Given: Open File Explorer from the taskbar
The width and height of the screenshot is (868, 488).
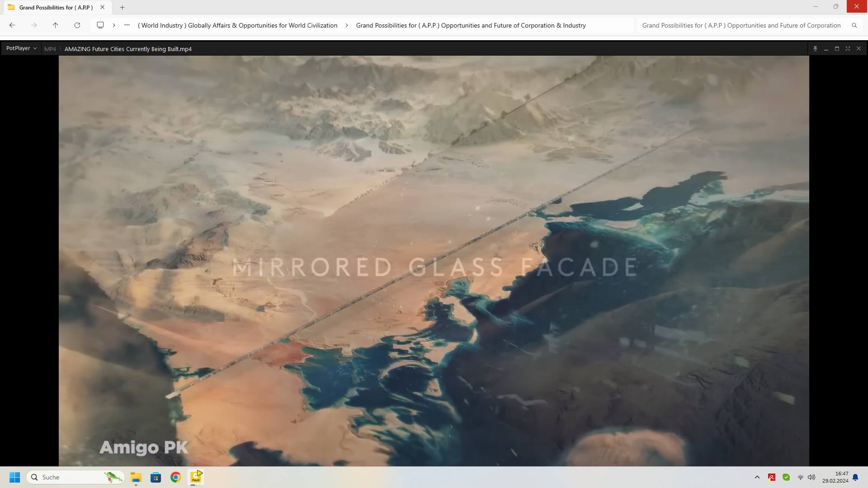Looking at the screenshot, I should [136, 477].
